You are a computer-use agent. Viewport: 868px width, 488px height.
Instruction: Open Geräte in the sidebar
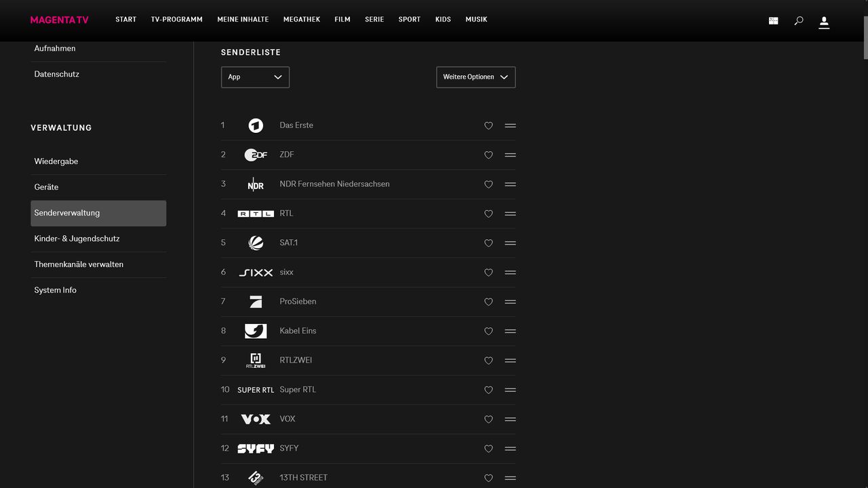click(98, 187)
